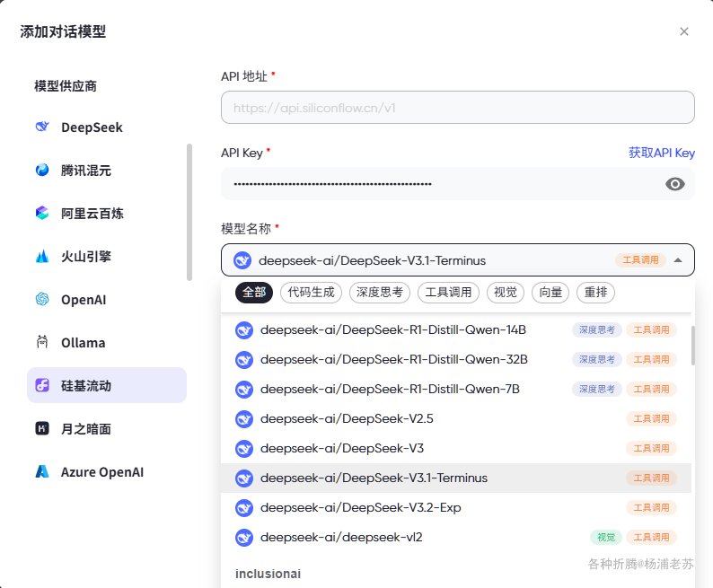Click icon beside deepseek-ai/DeepSeek-V3 entry
713x588 pixels.
(x=244, y=449)
